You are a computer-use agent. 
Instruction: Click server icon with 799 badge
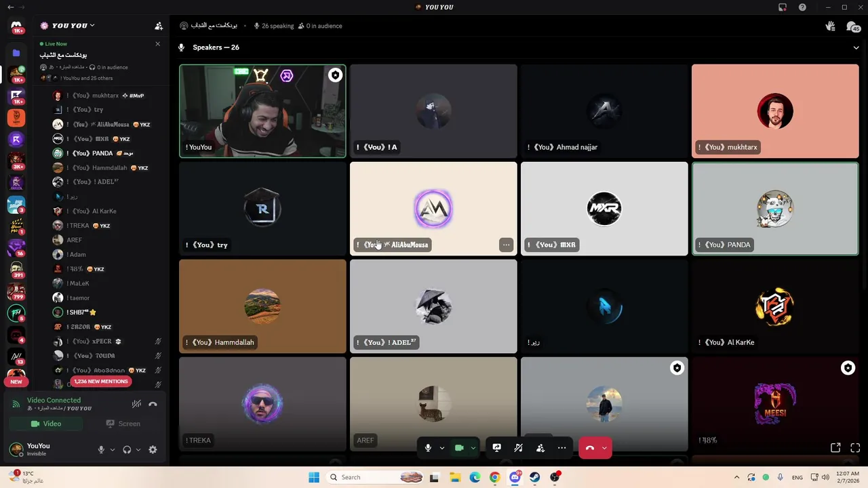(x=16, y=291)
